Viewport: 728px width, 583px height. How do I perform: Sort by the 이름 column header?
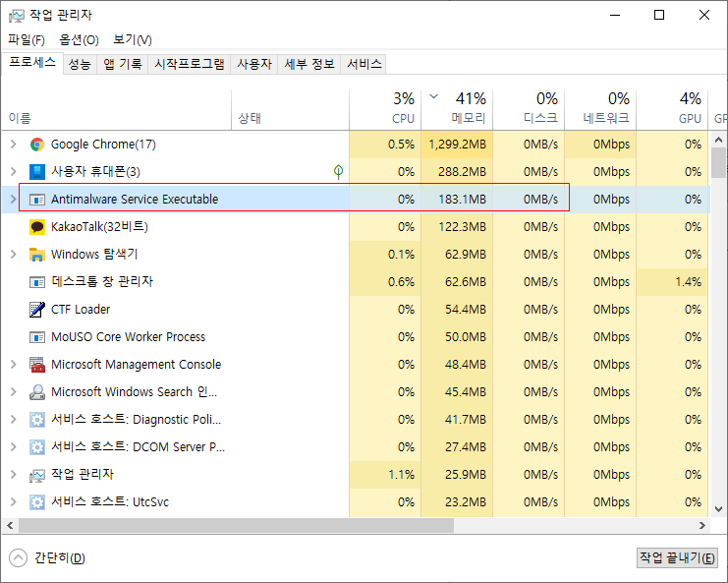coord(116,109)
